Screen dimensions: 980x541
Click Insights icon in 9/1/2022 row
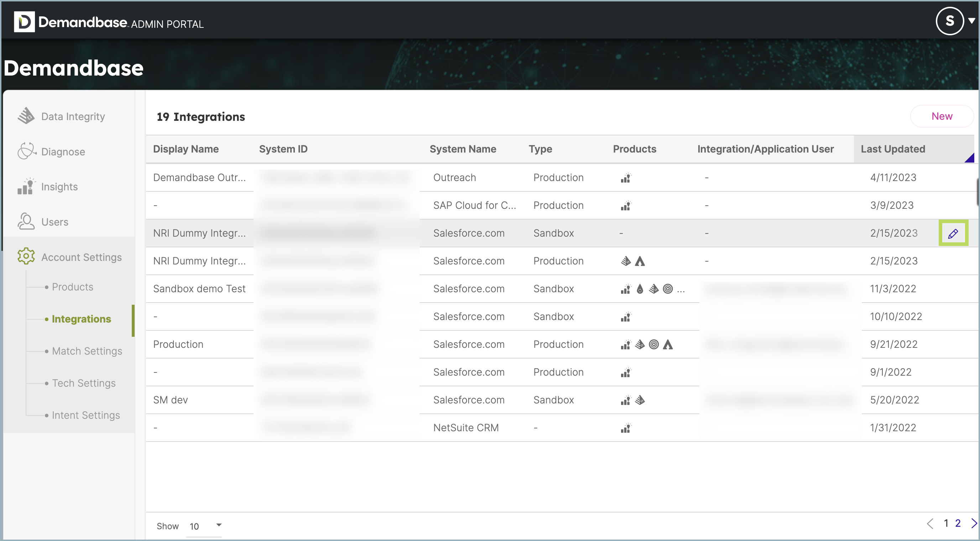point(626,372)
